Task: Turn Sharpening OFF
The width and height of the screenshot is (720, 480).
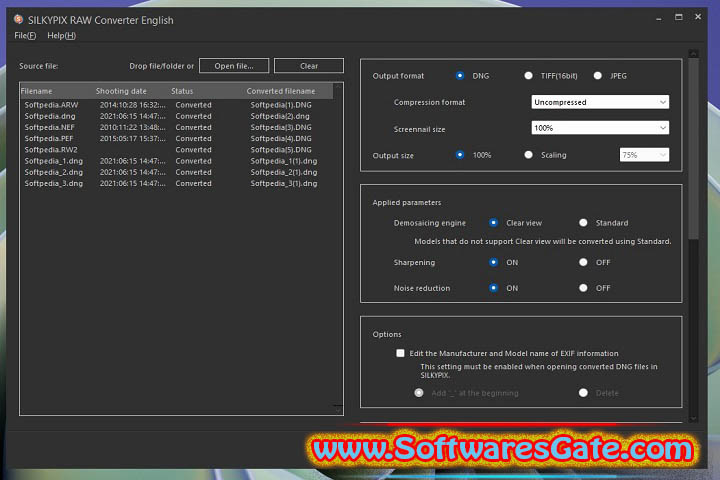Action: click(x=583, y=262)
